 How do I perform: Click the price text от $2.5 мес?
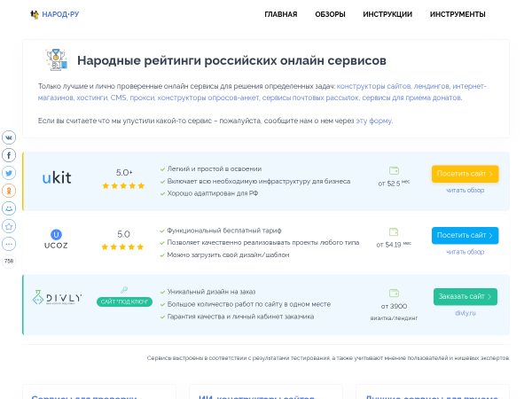click(394, 184)
